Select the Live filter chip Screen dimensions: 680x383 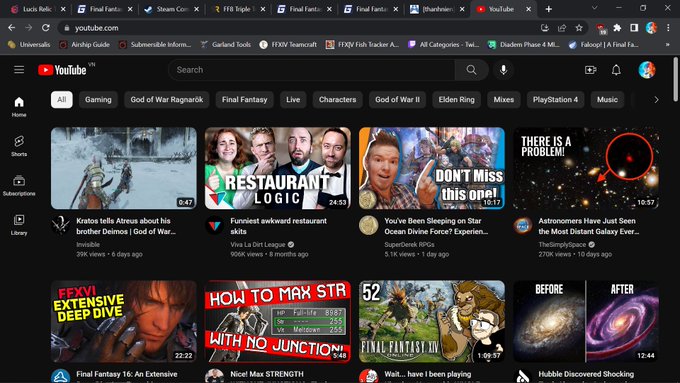click(293, 100)
